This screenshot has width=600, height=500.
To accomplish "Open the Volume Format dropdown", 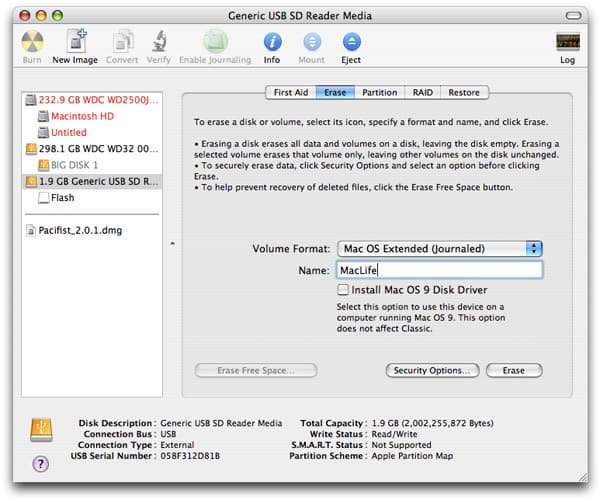I will pyautogui.click(x=440, y=249).
